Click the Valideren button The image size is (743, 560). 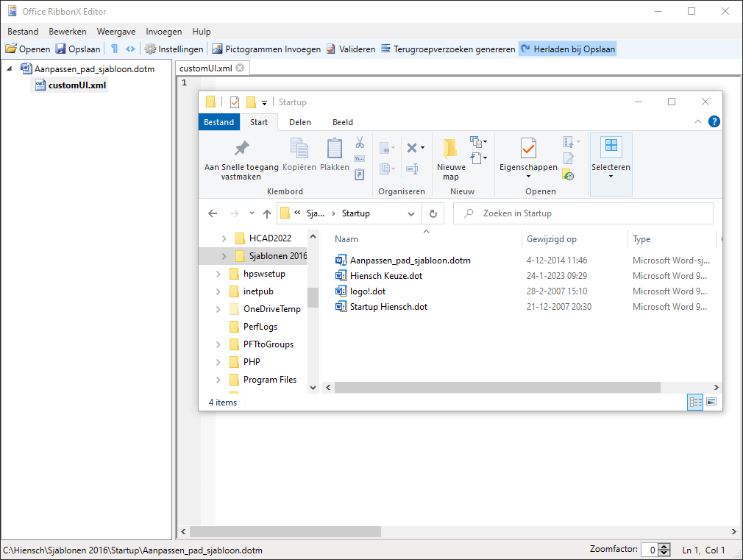pyautogui.click(x=351, y=49)
